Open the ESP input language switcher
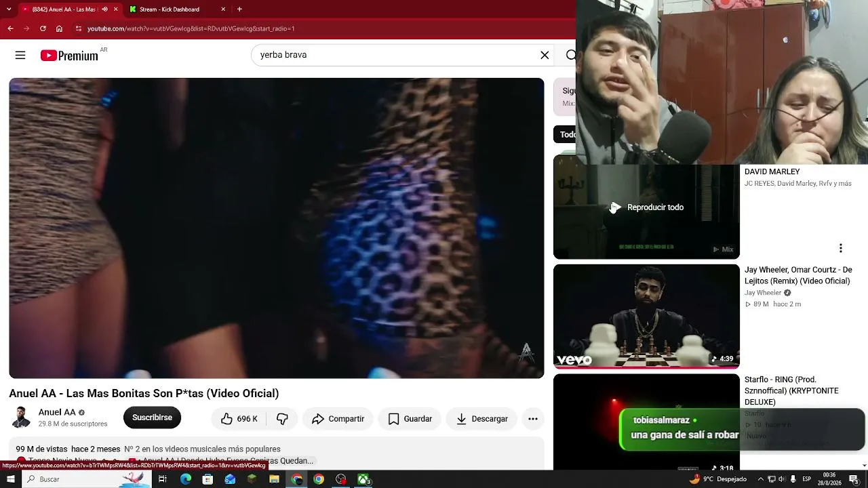Screen dimensions: 868x488 pyautogui.click(x=807, y=479)
